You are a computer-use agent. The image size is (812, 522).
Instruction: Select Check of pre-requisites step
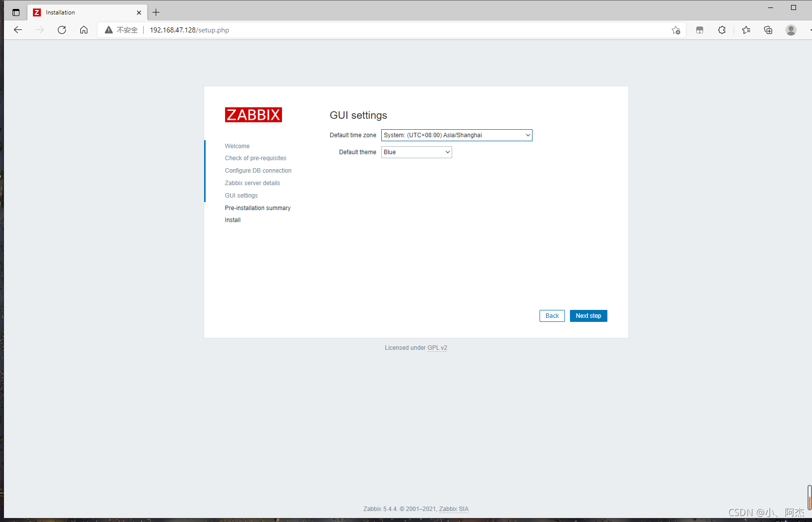click(256, 158)
